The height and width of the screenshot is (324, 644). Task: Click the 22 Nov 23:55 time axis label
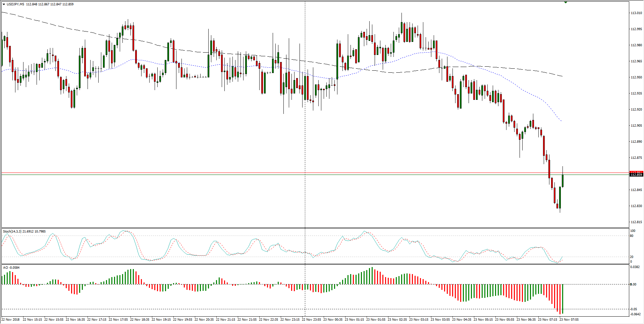point(311,320)
